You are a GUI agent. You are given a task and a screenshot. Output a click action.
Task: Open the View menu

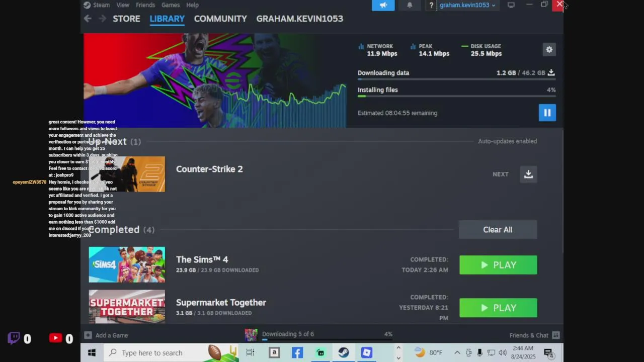(123, 5)
